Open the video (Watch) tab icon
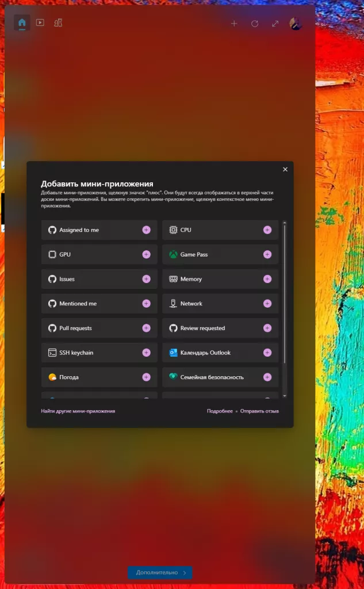This screenshot has height=589, width=364. (x=40, y=22)
